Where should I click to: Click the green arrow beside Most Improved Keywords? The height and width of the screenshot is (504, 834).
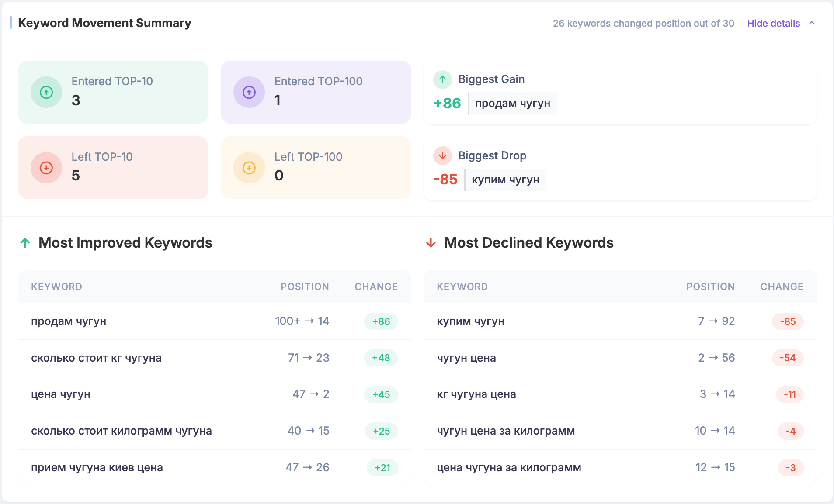pyautogui.click(x=25, y=243)
